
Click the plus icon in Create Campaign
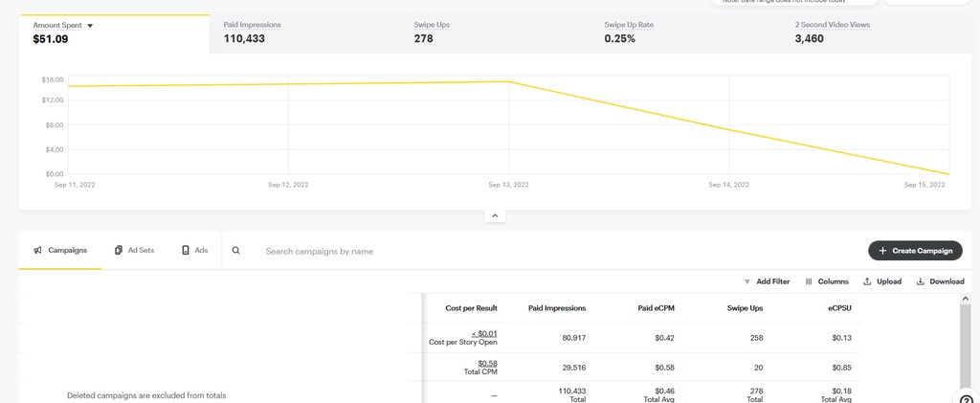tap(882, 251)
